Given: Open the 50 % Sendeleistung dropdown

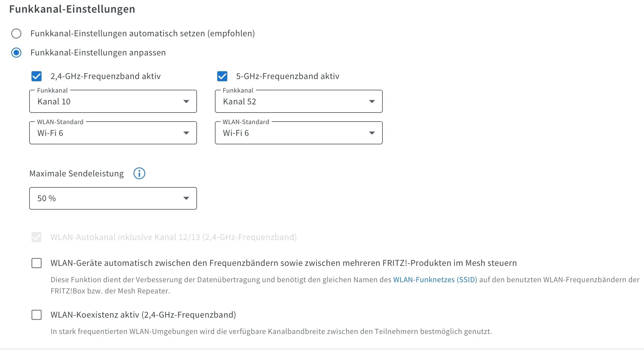Looking at the screenshot, I should coord(113,198).
